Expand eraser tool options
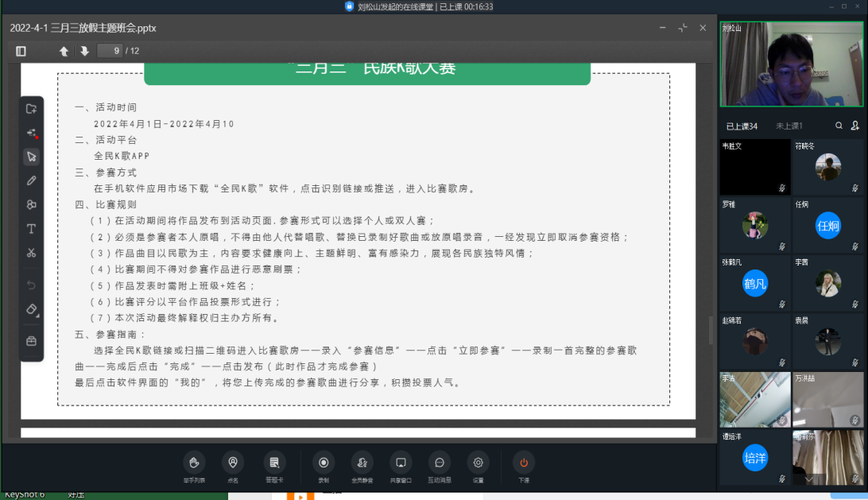 coord(32,308)
